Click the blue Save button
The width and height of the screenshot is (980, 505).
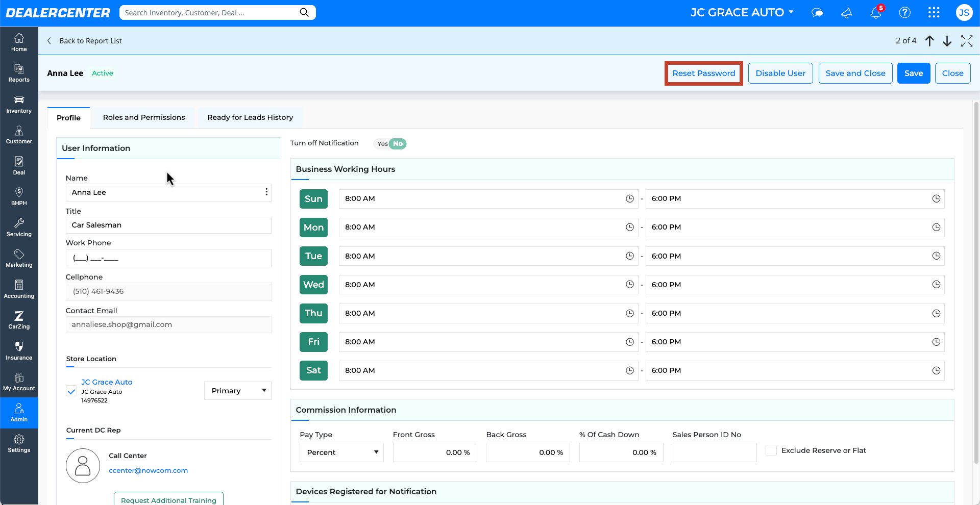tap(914, 73)
